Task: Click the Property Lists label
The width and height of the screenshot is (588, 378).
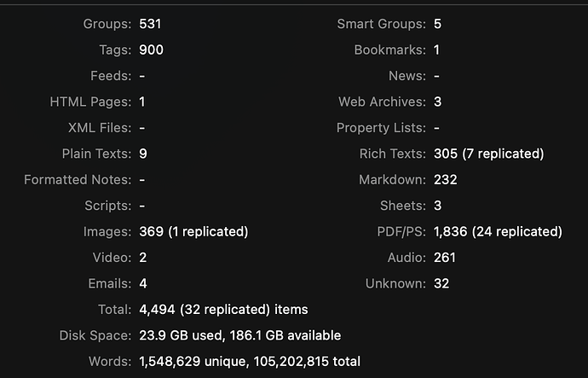Action: point(382,128)
